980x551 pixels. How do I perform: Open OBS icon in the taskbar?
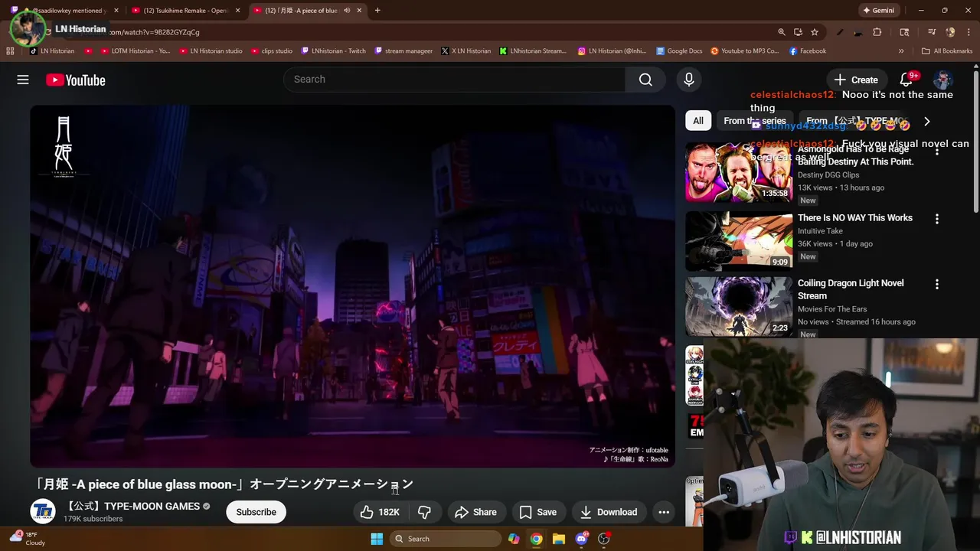(x=604, y=539)
